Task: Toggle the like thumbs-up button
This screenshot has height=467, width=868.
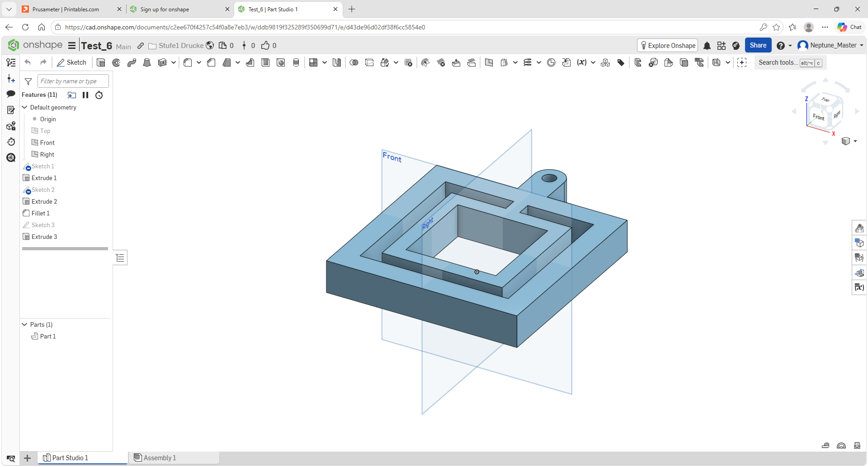Action: click(265, 45)
